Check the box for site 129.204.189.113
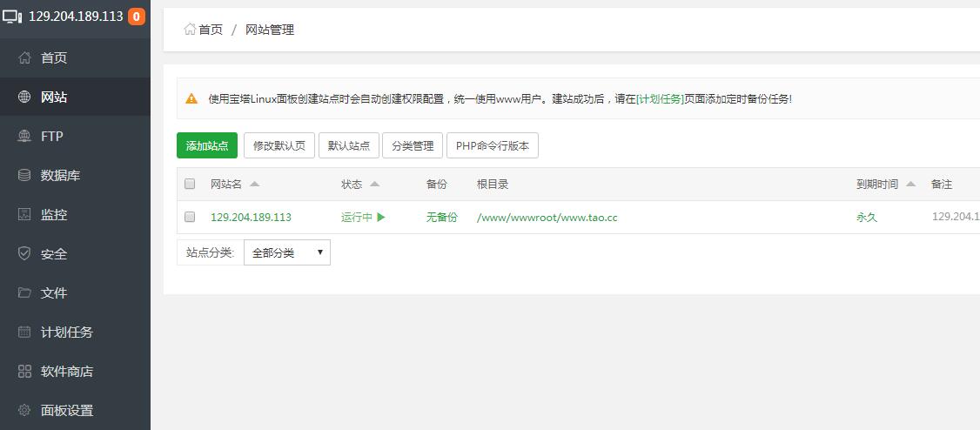Screen dimensions: 980x430 (190, 217)
